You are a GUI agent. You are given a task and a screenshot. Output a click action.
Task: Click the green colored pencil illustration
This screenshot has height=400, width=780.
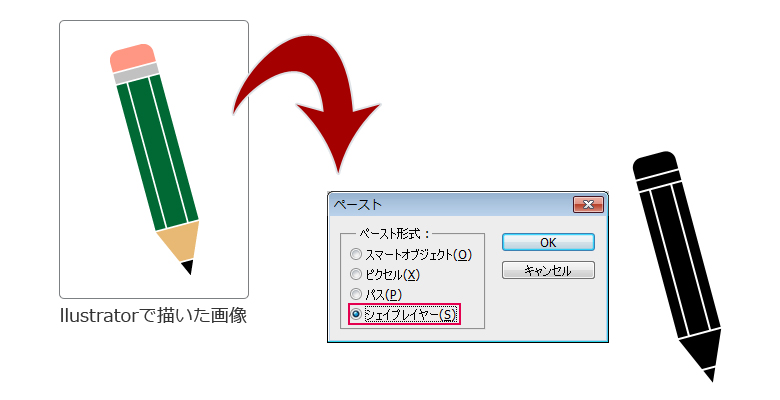[154, 159]
